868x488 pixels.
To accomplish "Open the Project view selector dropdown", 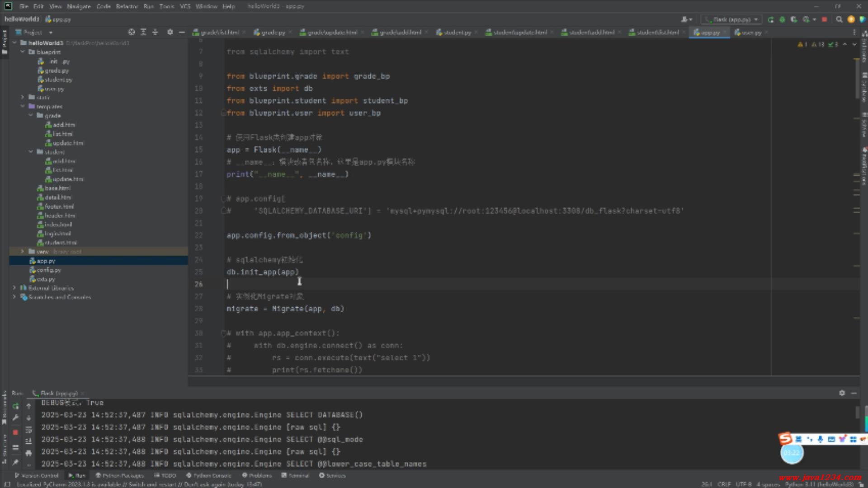I will (34, 32).
